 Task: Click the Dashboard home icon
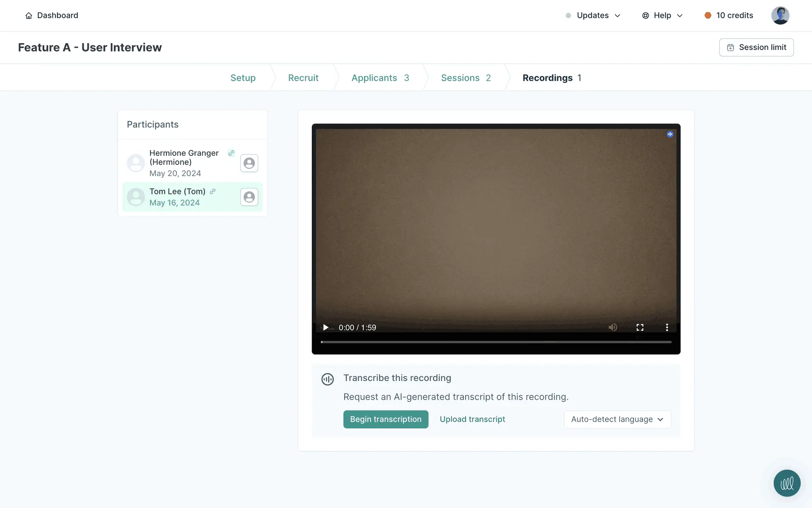(x=29, y=16)
